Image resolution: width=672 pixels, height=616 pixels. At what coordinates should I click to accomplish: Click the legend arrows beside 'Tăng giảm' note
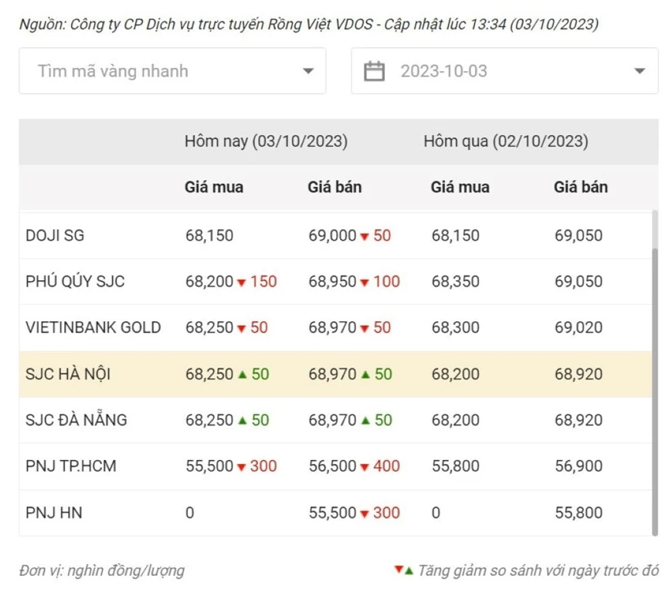pos(403,570)
